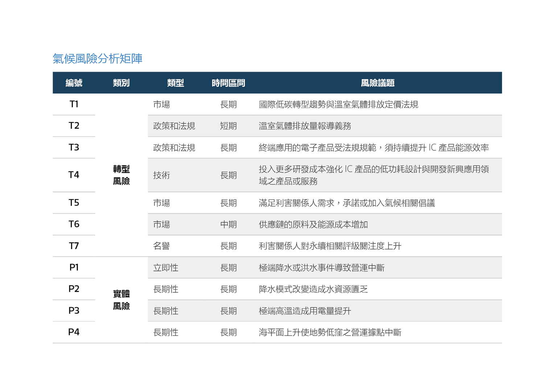The image size is (555, 392).
Task: Click the 降水模式改變造成水資源匱乏 text
Action: (x=313, y=289)
